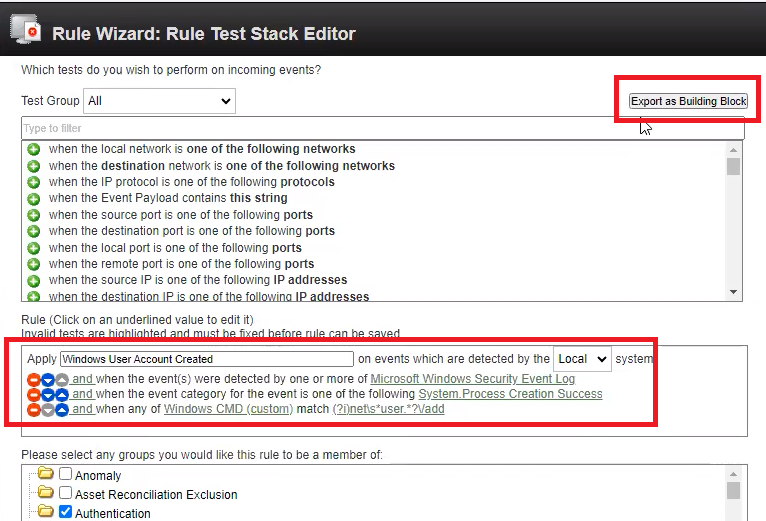The height and width of the screenshot is (521, 766).
Task: Click the green plus for local port test
Action: pyautogui.click(x=34, y=248)
